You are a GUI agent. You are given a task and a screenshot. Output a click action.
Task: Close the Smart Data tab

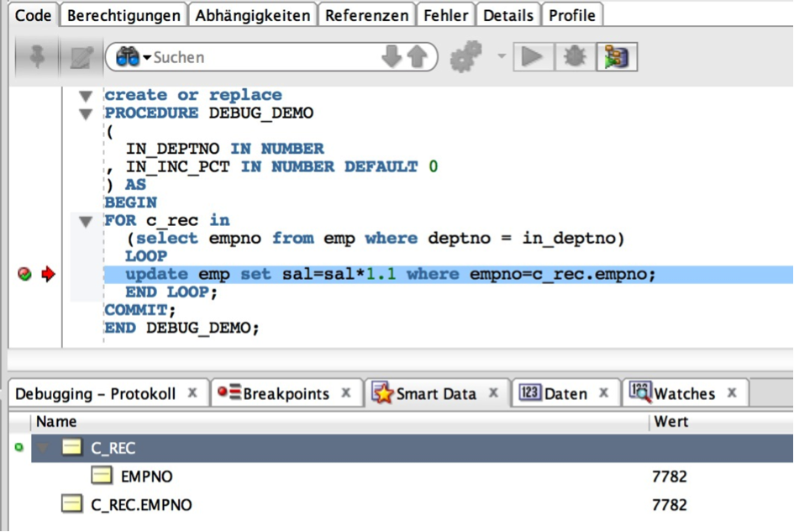493,392
